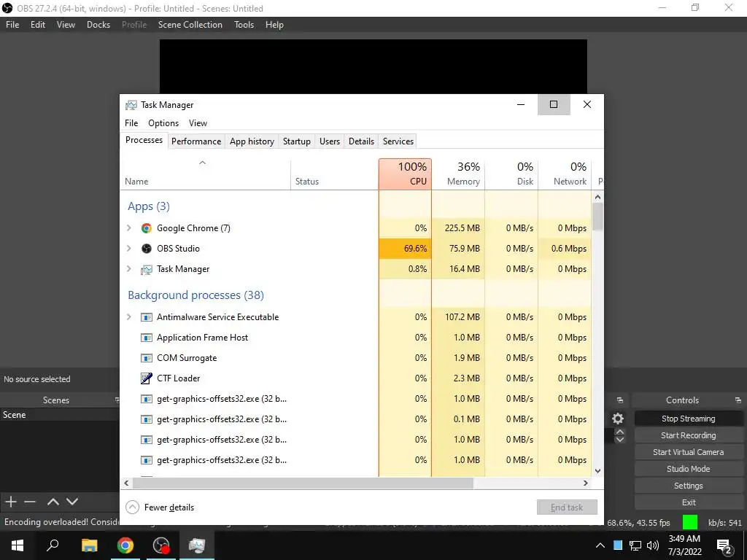Open OBS Settings button

click(x=689, y=486)
